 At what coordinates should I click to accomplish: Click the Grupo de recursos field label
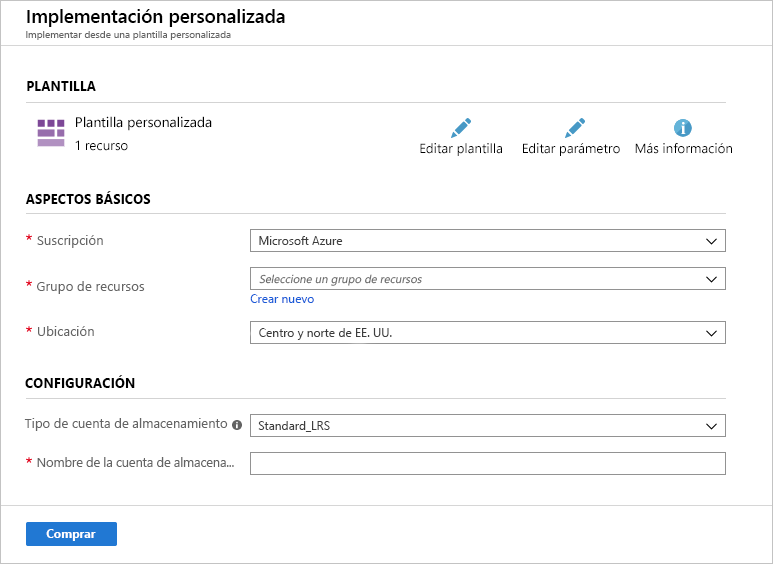(91, 286)
